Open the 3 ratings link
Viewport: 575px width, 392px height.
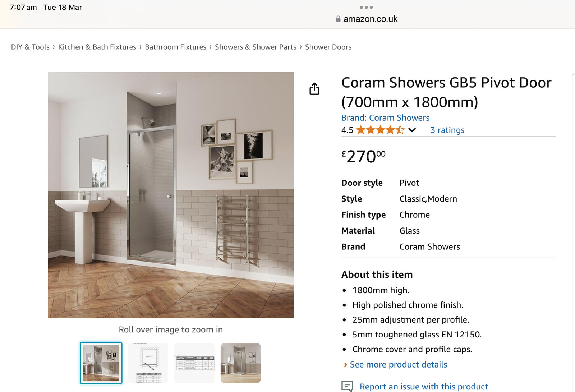pyautogui.click(x=447, y=130)
